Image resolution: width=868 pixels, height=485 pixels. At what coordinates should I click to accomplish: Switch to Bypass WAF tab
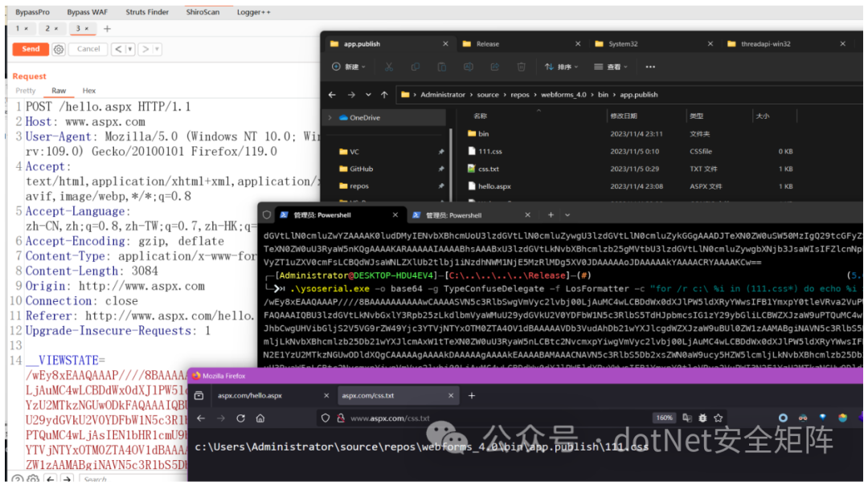(87, 11)
